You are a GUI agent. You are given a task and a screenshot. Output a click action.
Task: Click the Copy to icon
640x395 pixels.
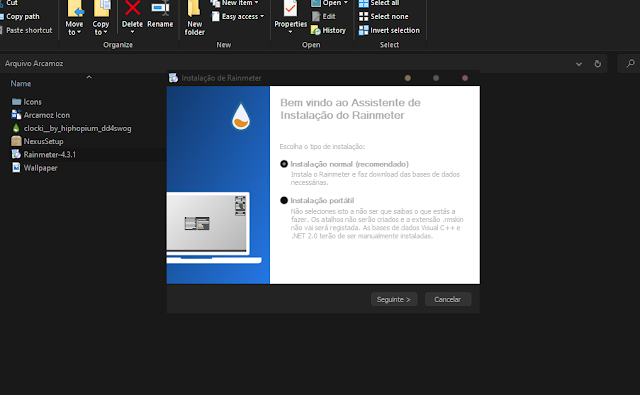click(102, 9)
